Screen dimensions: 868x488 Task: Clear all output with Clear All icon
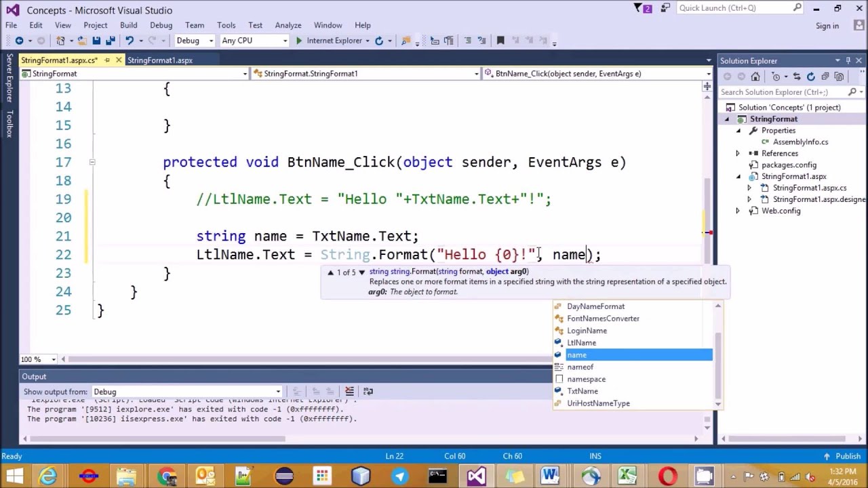349,391
